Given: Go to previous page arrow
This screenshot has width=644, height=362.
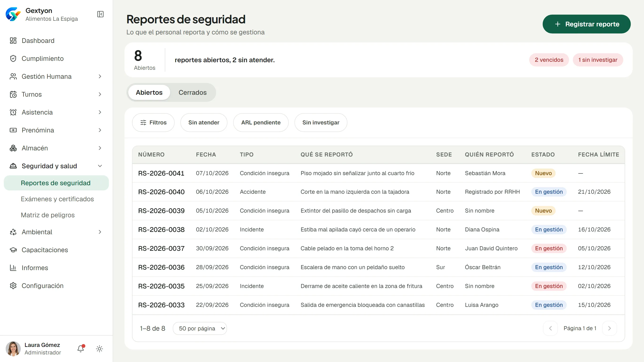Looking at the screenshot, I should point(550,328).
